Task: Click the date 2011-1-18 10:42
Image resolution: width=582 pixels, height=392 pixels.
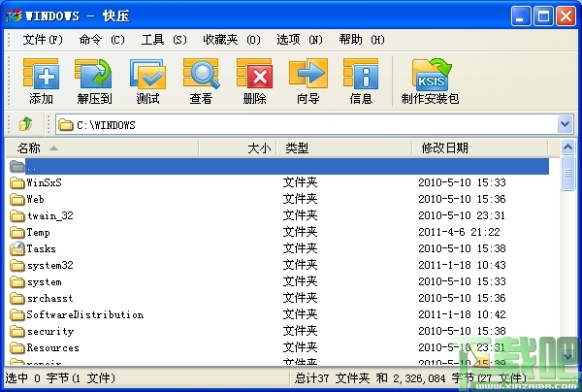Action: [x=462, y=314]
